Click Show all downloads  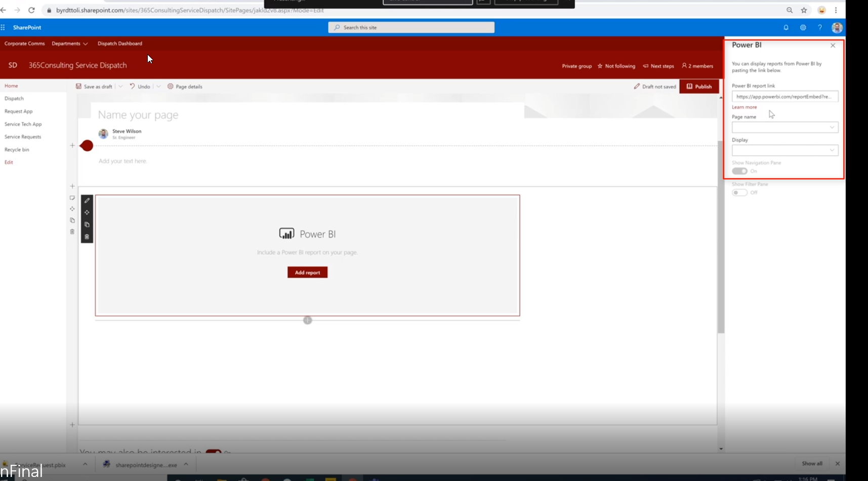pos(812,464)
